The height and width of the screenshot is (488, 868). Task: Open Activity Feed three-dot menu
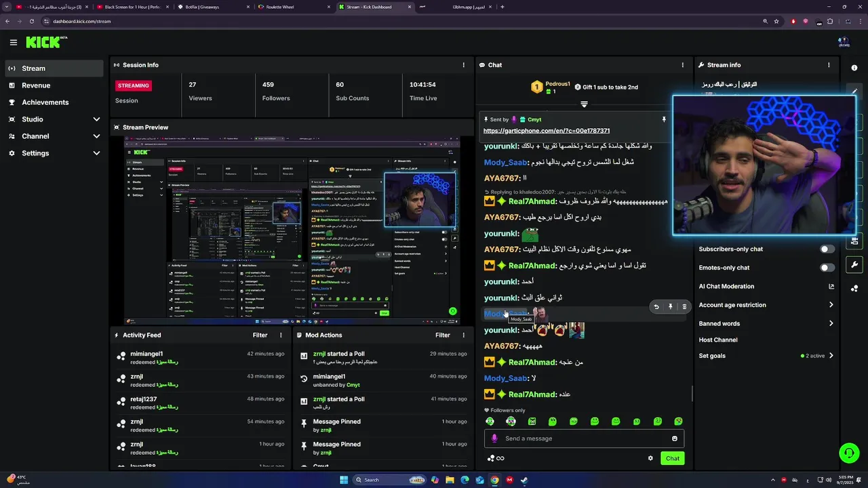(x=281, y=335)
